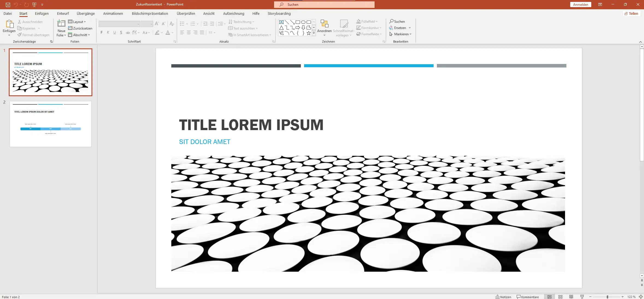644x299 pixels.
Task: Toggle the Kommentare pane
Action: (528, 297)
